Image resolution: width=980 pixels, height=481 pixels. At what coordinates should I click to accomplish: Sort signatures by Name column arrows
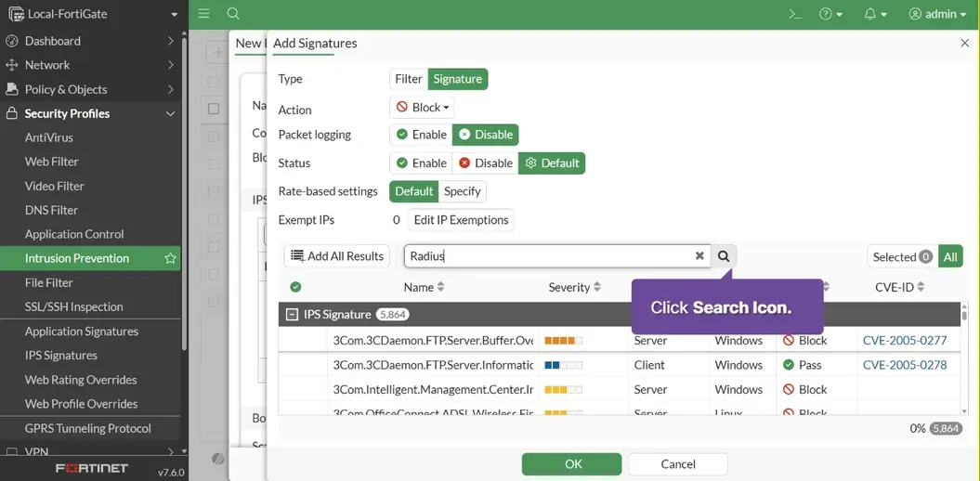(440, 287)
